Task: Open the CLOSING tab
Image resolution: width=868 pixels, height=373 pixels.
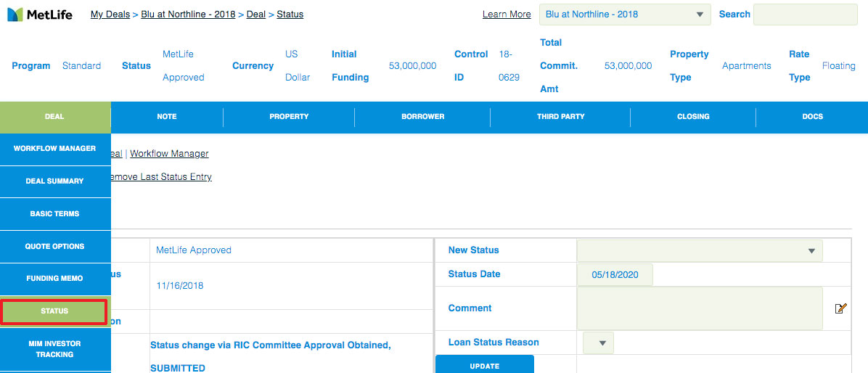Action: [x=693, y=117]
